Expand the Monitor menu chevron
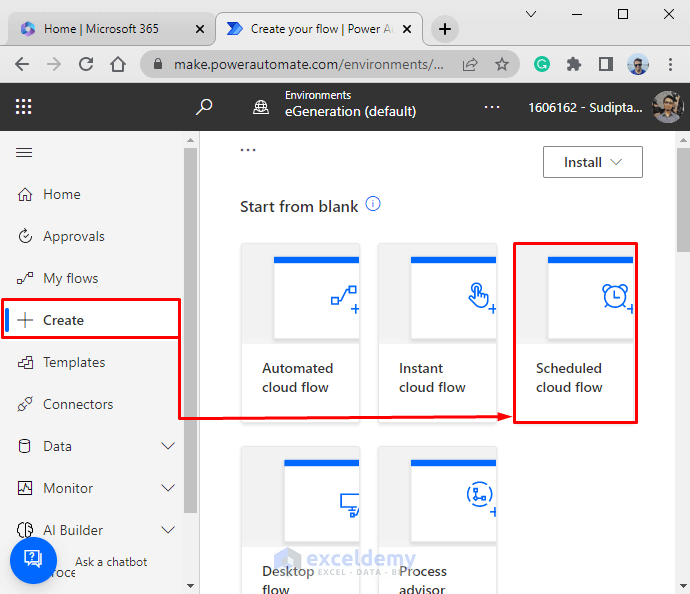 168,488
